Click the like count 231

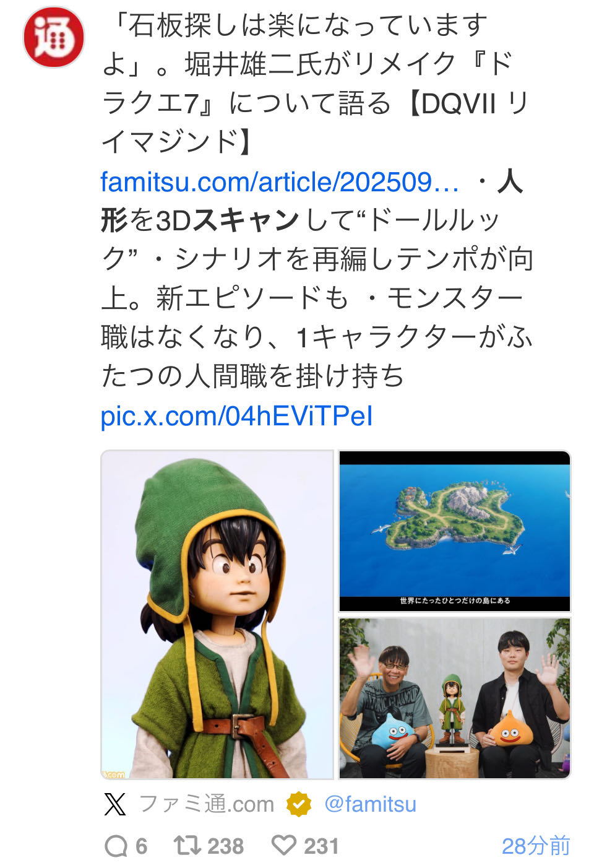click(x=321, y=846)
